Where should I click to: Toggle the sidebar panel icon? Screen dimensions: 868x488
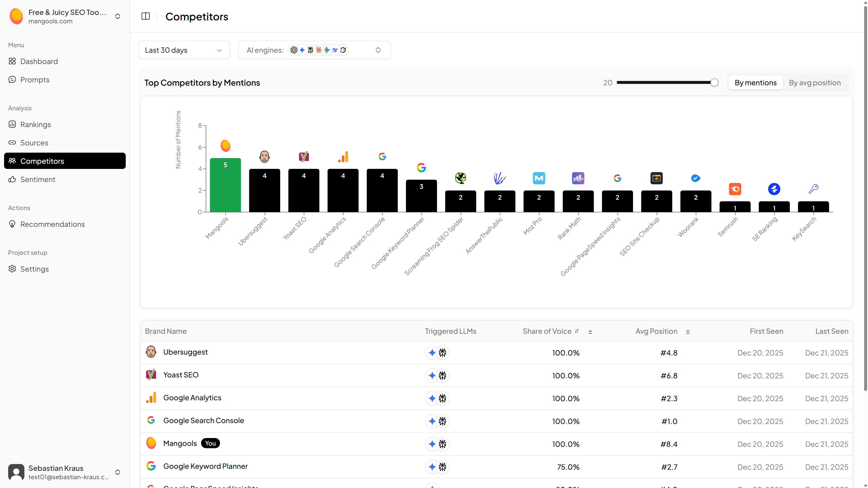[146, 16]
